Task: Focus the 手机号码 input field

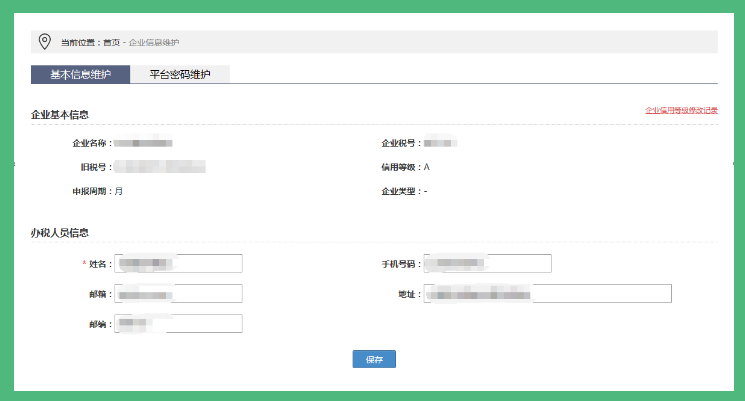Action: (x=487, y=264)
